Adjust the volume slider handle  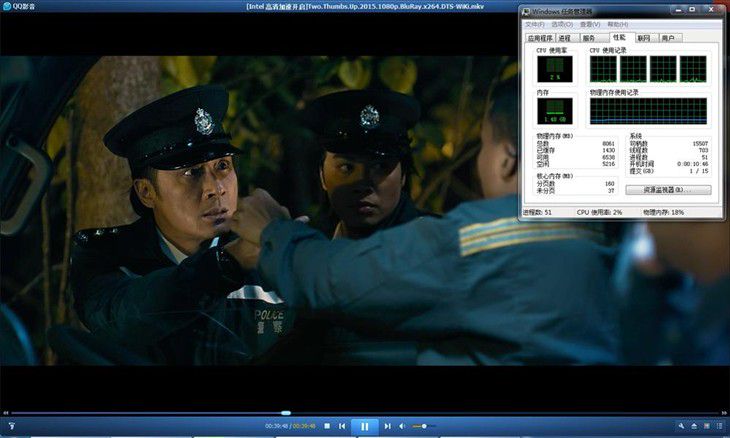click(x=424, y=426)
